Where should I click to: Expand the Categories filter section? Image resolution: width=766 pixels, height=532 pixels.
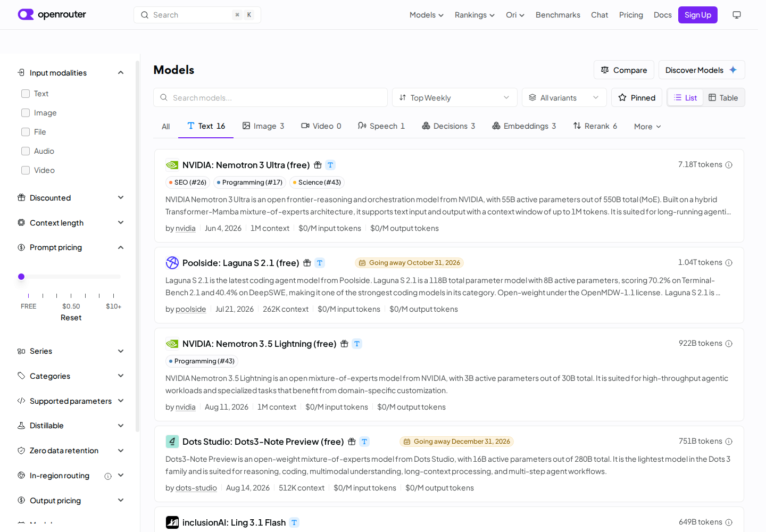[71, 376]
